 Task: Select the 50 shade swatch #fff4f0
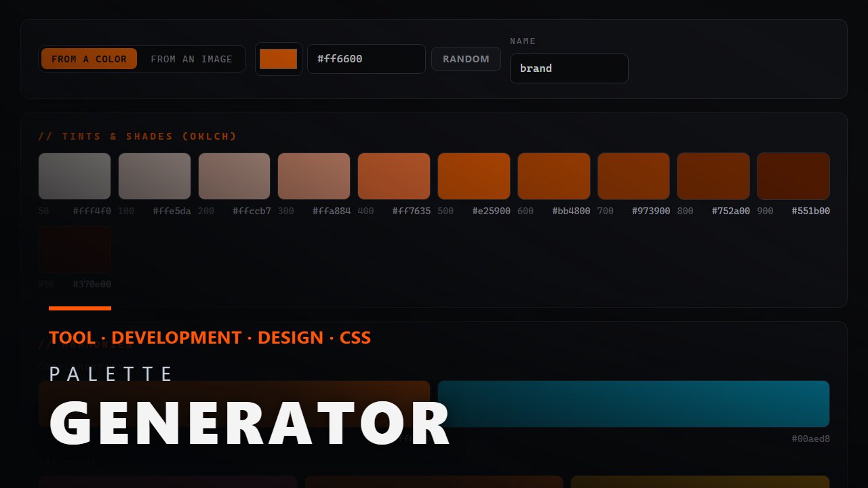(75, 176)
